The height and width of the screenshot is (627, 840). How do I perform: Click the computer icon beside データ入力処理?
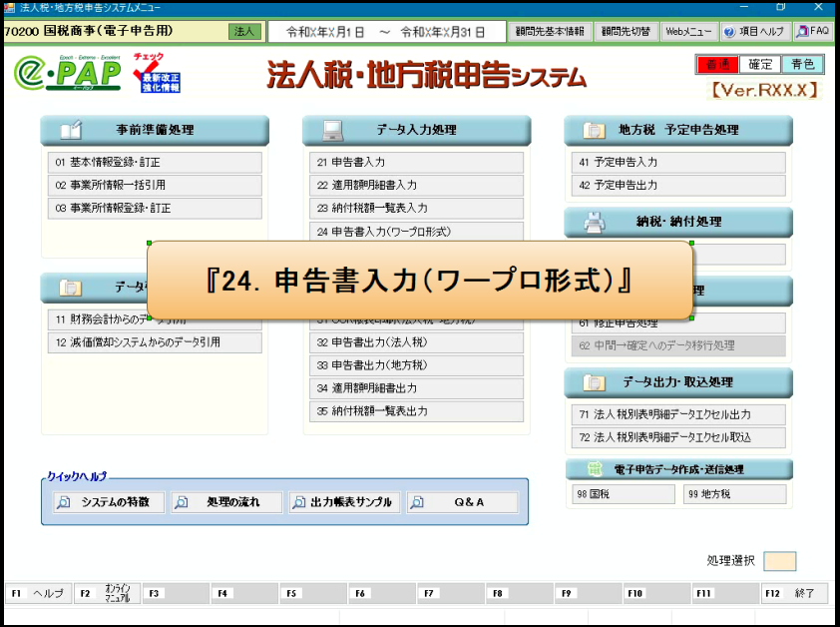[332, 130]
